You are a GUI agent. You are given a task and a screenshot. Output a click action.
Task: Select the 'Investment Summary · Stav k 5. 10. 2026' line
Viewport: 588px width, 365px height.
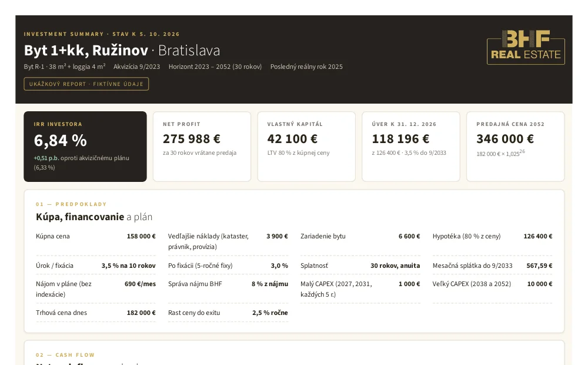coord(102,34)
